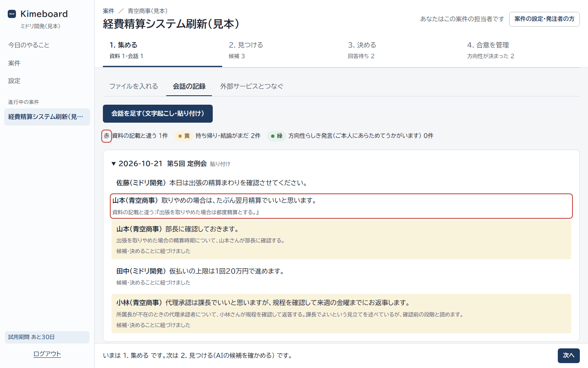The width and height of the screenshot is (588, 368).
Task: Click the ミドリ開発(見本) organization label
Action: [40, 26]
